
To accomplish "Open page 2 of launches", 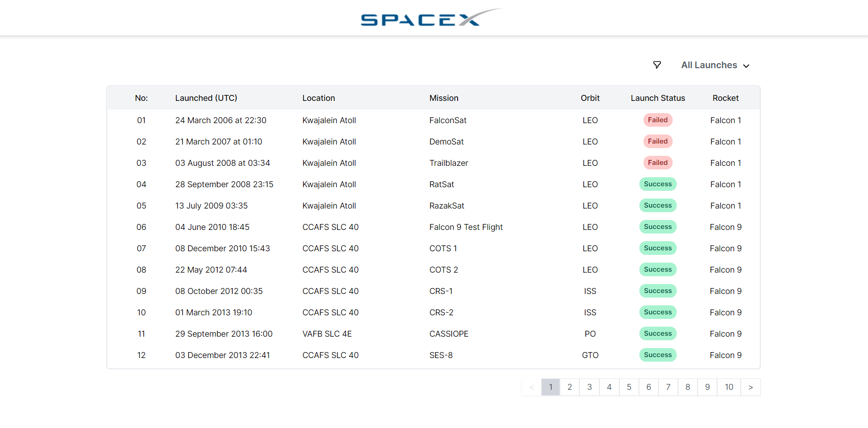I will (x=570, y=387).
